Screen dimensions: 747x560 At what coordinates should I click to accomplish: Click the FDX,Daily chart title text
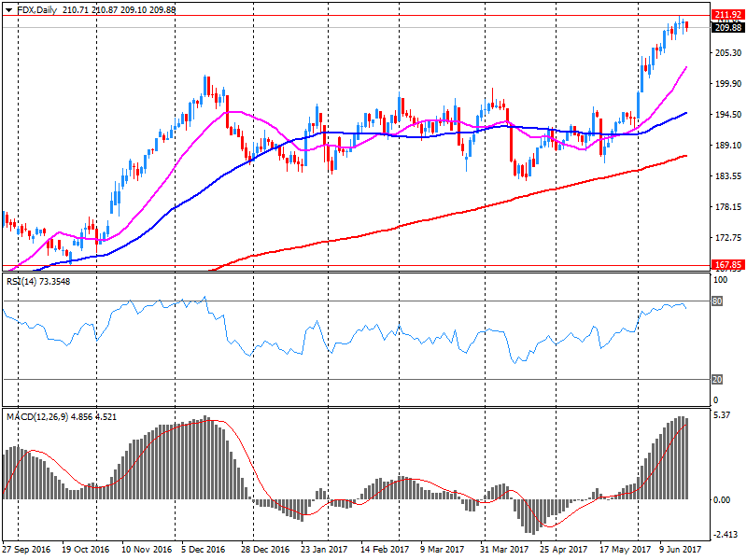36,9
